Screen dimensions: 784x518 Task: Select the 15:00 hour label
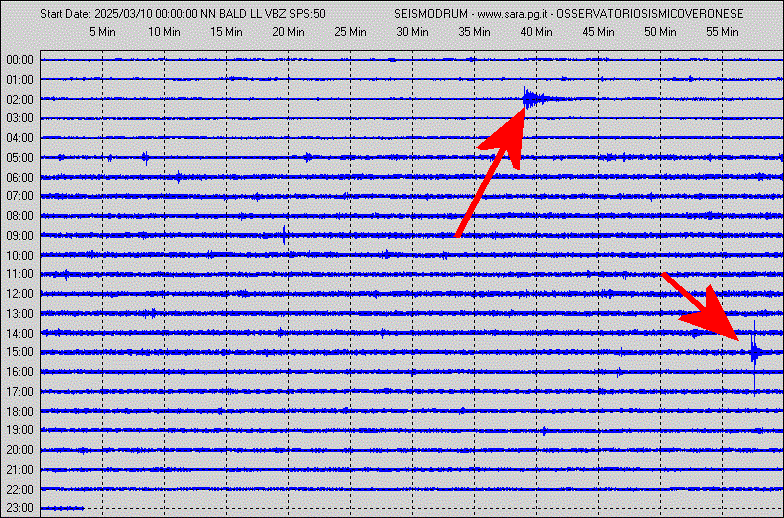point(20,352)
